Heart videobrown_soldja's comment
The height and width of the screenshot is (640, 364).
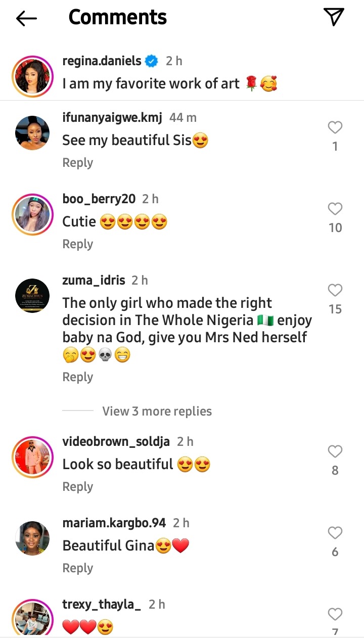click(x=335, y=451)
